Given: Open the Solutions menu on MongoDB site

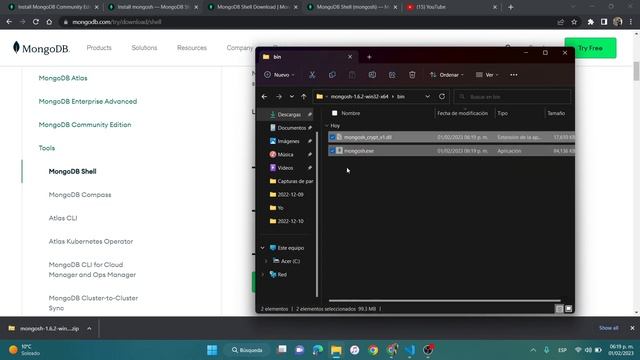Looking at the screenshot, I should tap(144, 48).
